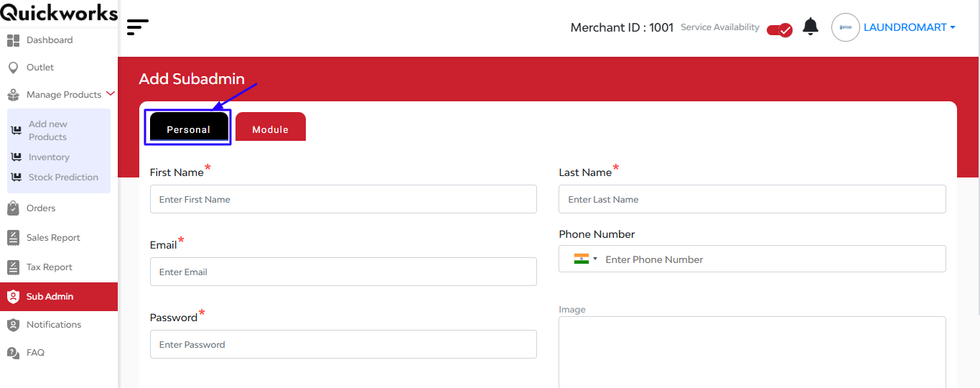
Task: Select the Outlet location pin icon
Action: pos(13,68)
